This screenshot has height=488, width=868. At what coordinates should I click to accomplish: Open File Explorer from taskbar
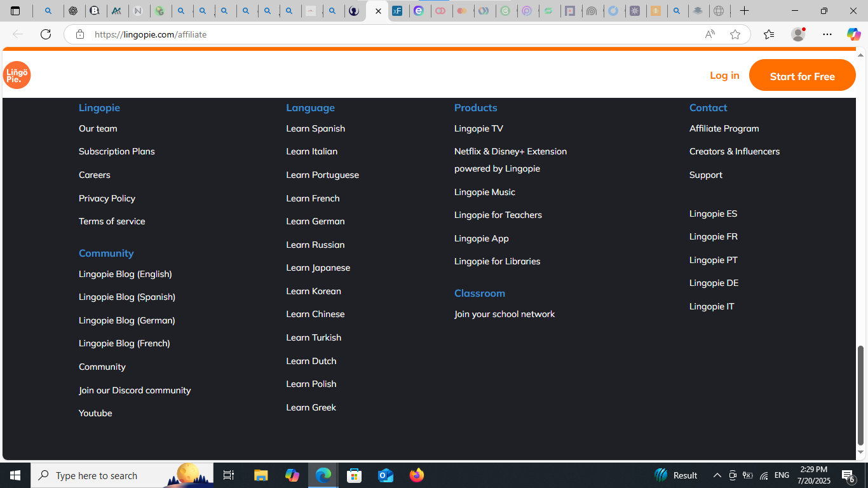pos(261,475)
